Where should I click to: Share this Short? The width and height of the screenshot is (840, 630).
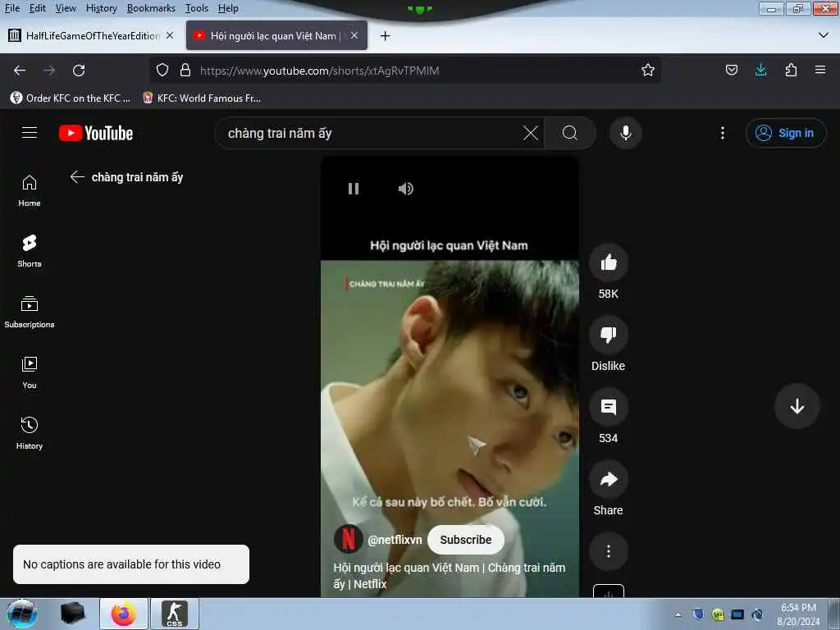tap(608, 479)
